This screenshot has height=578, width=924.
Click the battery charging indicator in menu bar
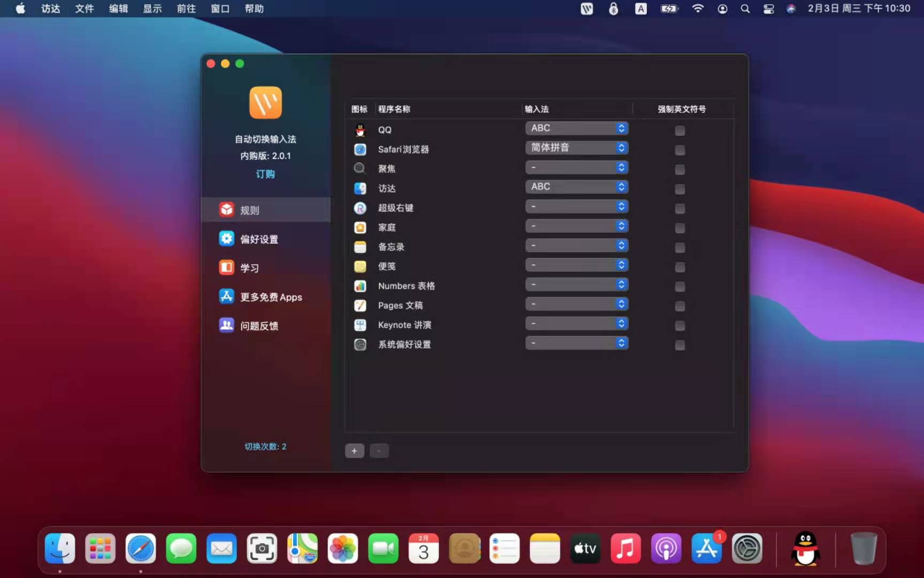(668, 9)
